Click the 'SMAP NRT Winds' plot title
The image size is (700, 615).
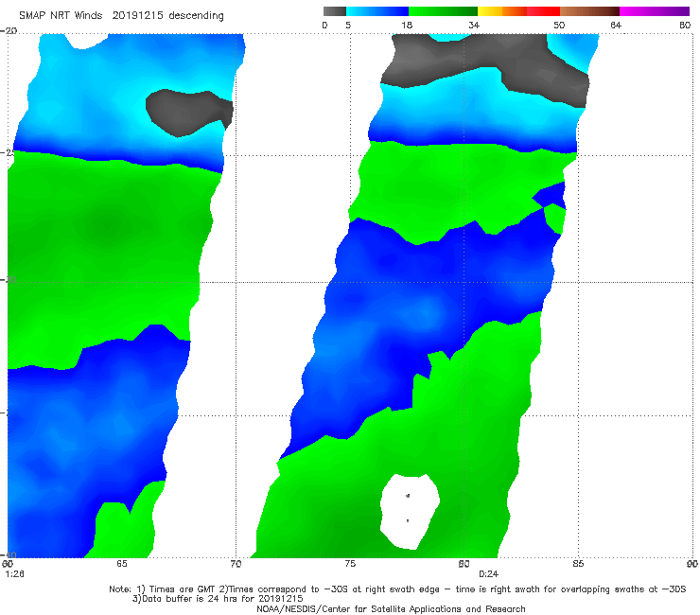[61, 15]
